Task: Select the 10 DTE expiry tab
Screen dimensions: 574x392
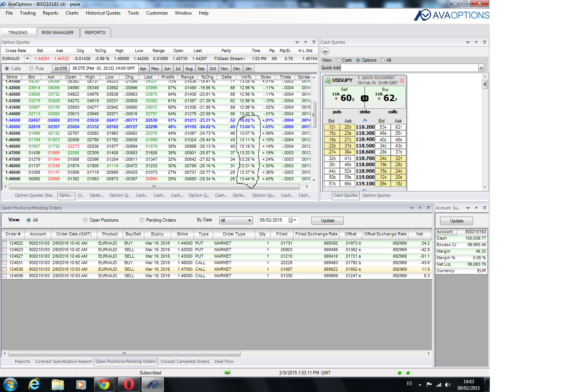Action: click(x=60, y=69)
